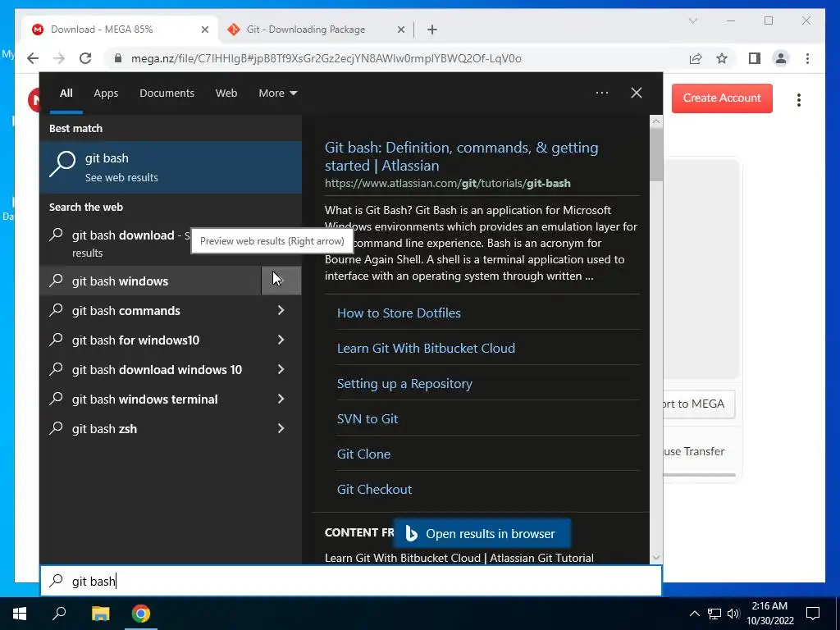Expand git bash download windows 10 arrow
Image resolution: width=840 pixels, height=630 pixels.
tap(281, 369)
